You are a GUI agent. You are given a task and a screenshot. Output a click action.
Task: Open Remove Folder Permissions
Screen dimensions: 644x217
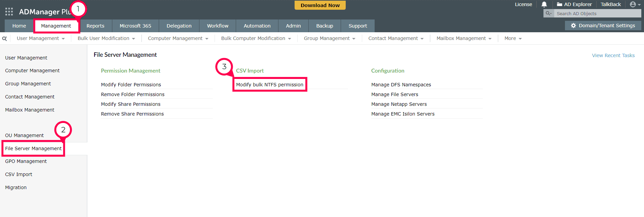tap(133, 94)
